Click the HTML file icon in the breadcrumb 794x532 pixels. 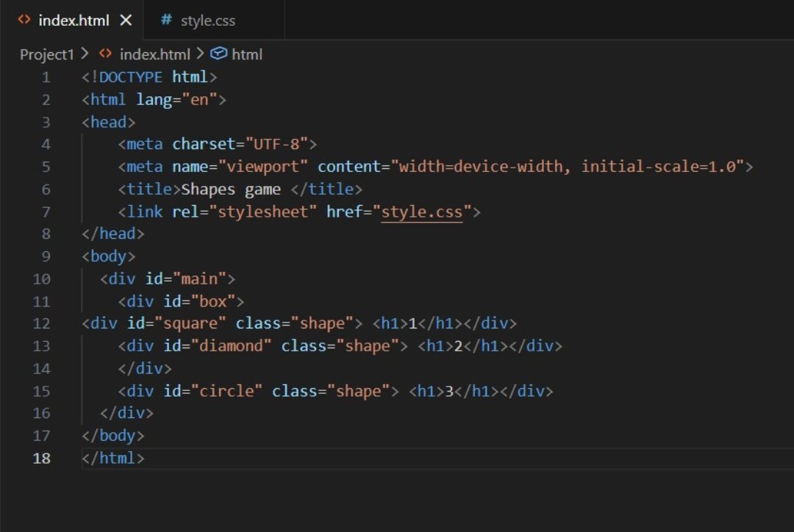[105, 53]
